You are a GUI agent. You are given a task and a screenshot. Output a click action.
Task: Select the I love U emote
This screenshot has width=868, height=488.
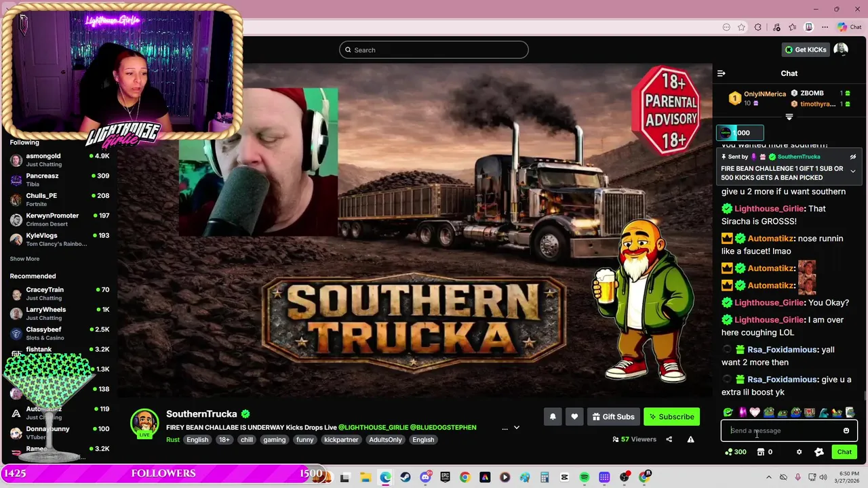click(810, 412)
